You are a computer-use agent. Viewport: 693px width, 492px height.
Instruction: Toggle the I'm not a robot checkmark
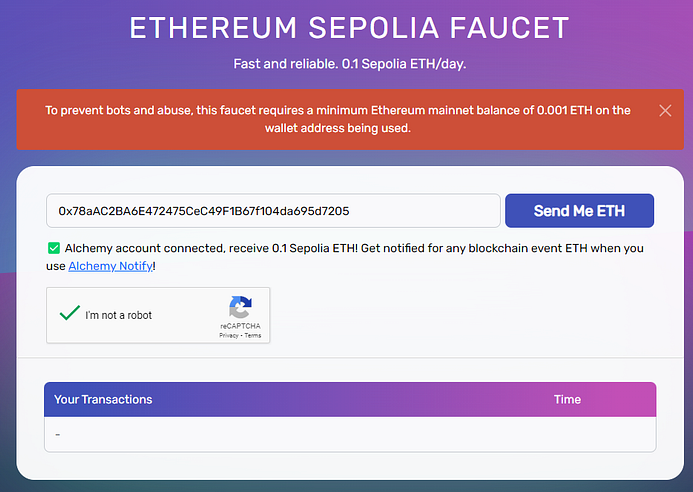pos(69,313)
